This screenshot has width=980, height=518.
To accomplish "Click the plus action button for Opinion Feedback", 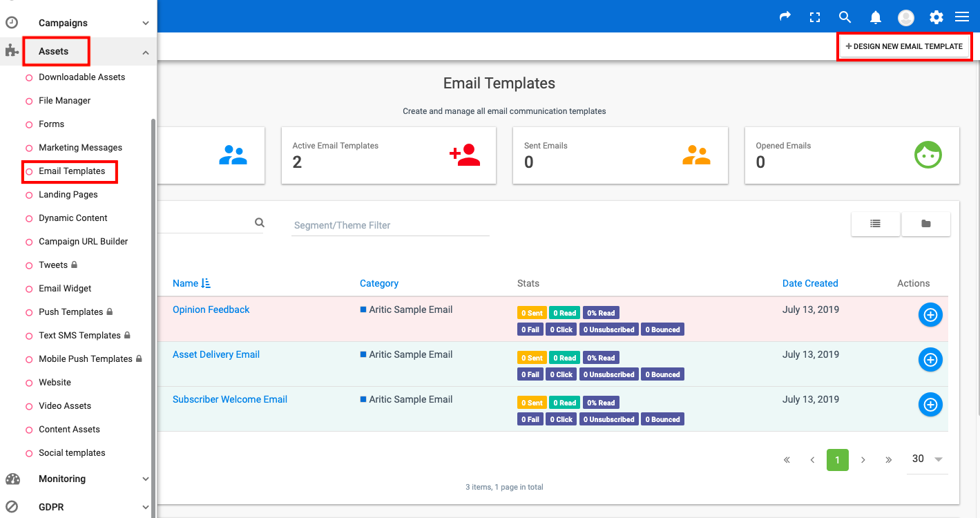I will [930, 315].
